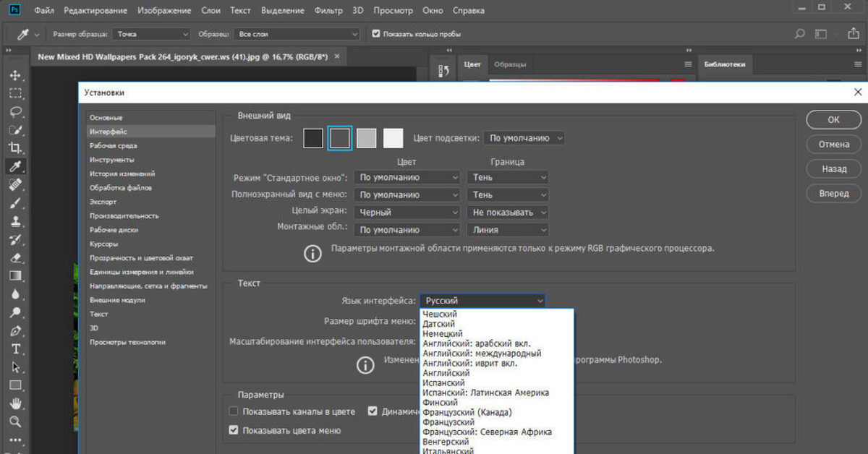The width and height of the screenshot is (868, 454).
Task: Open 'Цвет подсветки' dropdown
Action: coord(524,138)
